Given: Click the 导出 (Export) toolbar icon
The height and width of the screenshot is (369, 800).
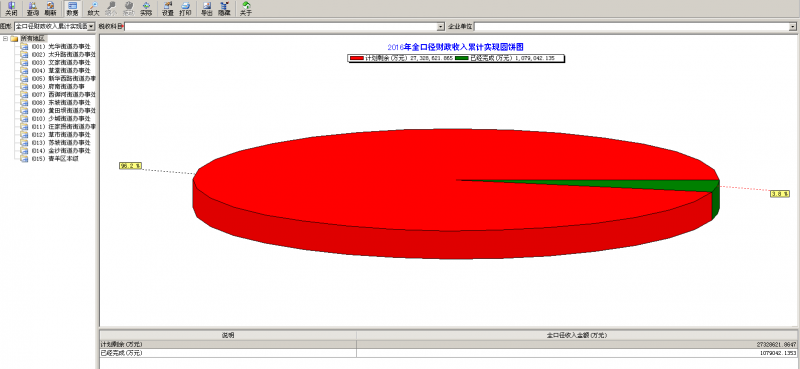Looking at the screenshot, I should coord(207,9).
